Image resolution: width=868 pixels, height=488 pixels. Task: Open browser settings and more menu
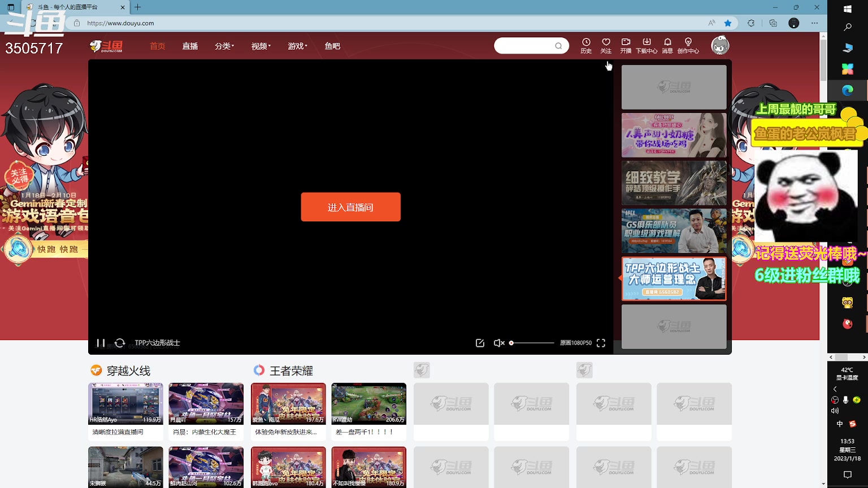click(x=814, y=23)
